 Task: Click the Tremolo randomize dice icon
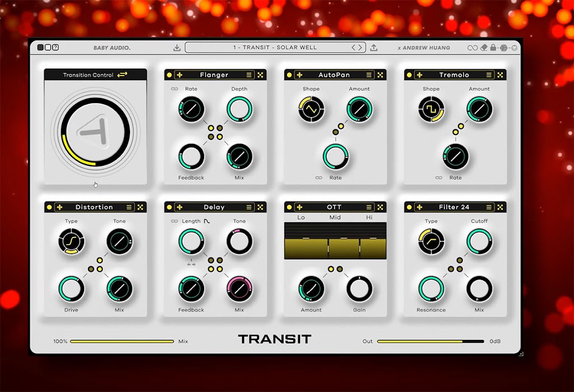click(500, 75)
